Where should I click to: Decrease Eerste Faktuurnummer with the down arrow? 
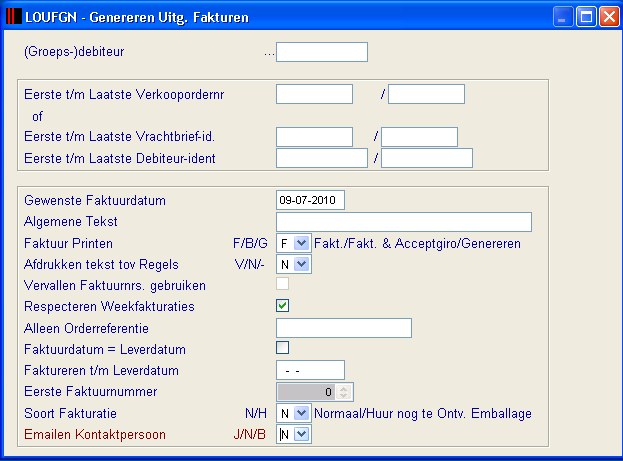click(344, 395)
